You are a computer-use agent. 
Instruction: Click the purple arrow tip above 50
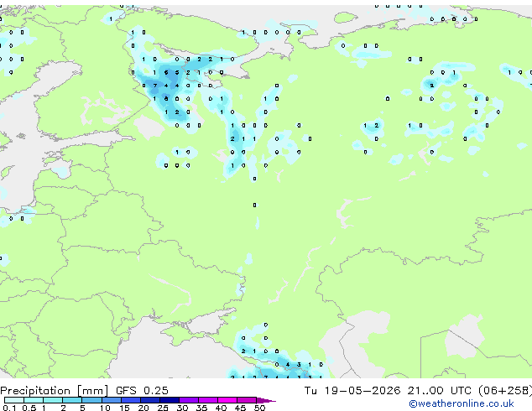266,400
